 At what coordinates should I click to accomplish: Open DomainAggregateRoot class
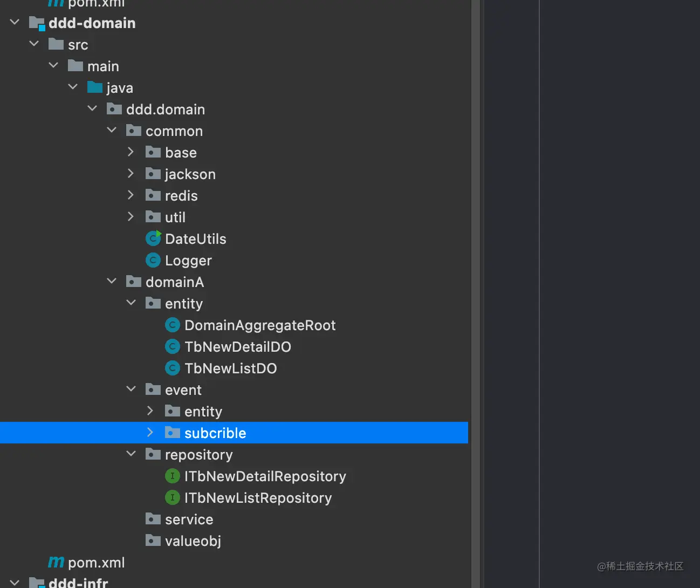point(260,325)
